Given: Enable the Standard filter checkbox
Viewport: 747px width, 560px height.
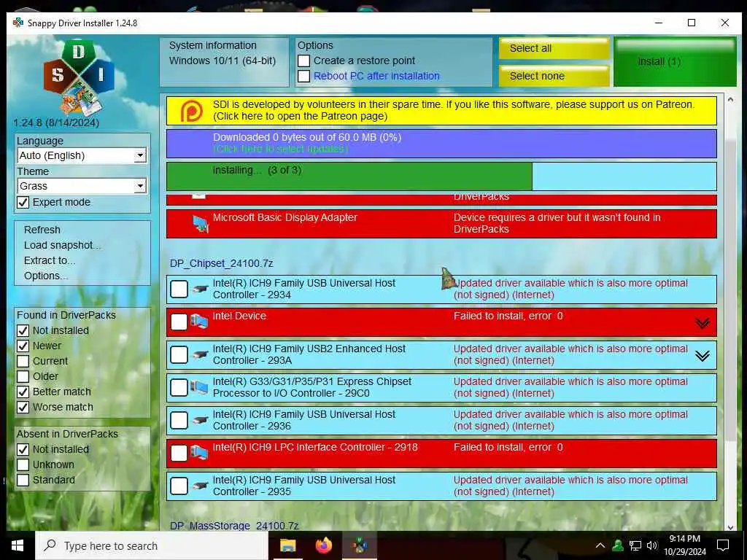Looking at the screenshot, I should (x=23, y=480).
